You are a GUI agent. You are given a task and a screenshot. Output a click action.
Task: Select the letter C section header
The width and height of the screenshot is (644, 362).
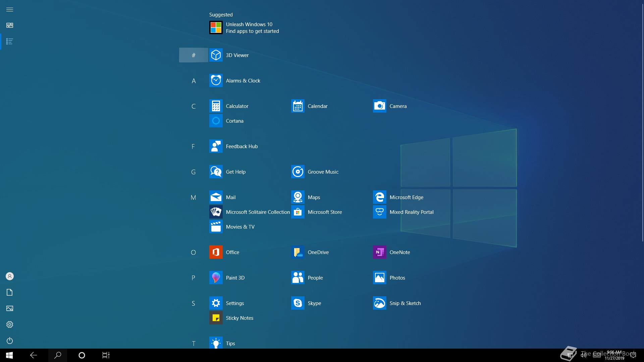coord(194,106)
